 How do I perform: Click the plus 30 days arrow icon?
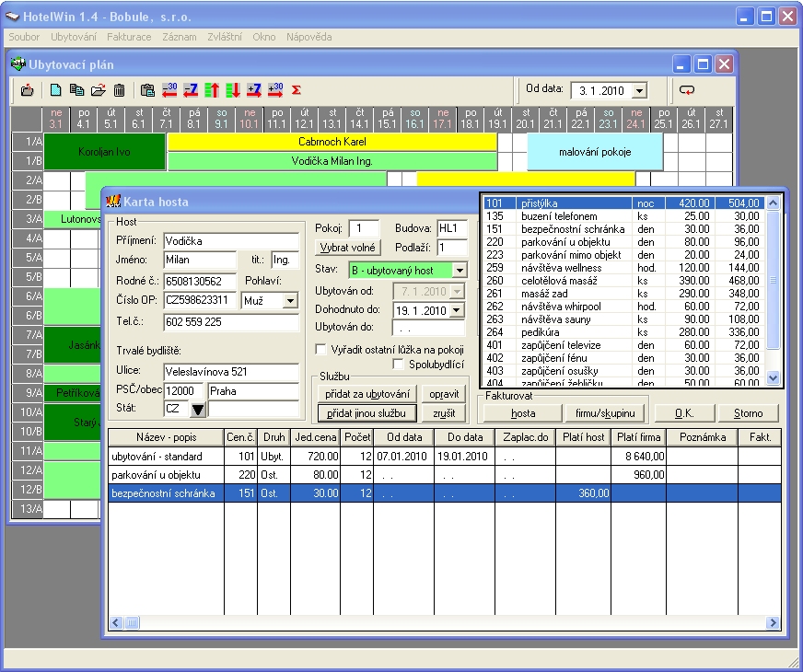275,90
